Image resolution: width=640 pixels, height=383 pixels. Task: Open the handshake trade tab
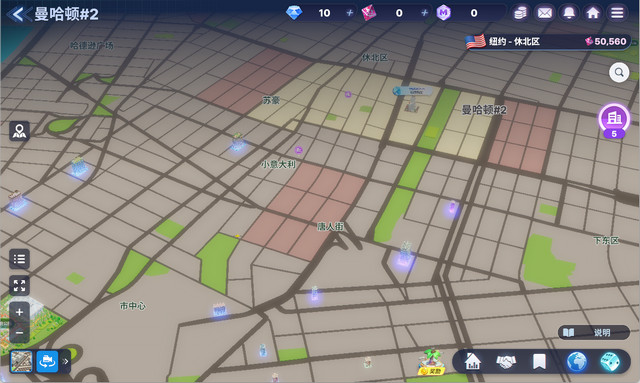pos(506,361)
